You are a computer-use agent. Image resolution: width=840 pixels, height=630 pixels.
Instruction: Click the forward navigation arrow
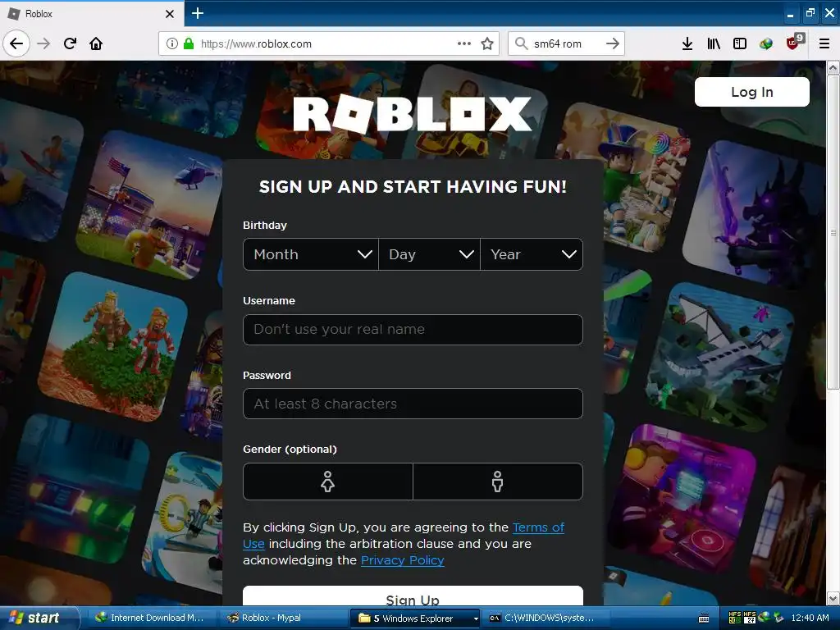pos(43,44)
